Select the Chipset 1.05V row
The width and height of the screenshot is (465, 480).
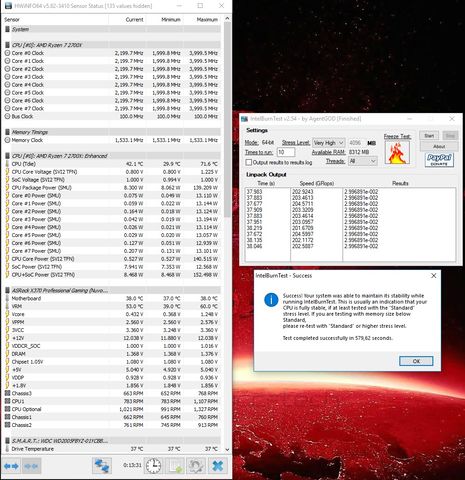tap(112, 362)
